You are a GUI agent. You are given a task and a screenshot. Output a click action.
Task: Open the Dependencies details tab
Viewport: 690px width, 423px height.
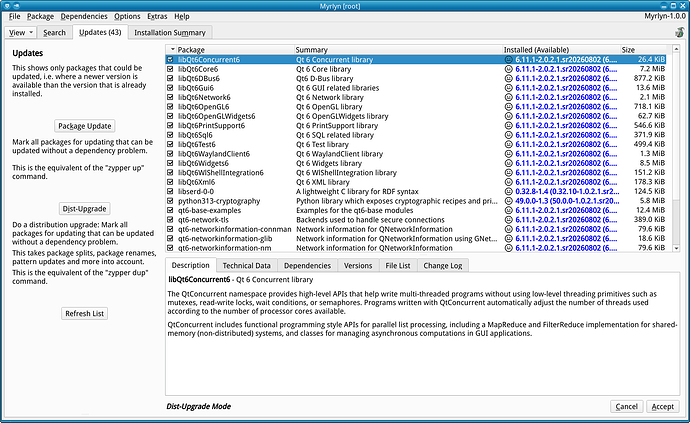[307, 265]
